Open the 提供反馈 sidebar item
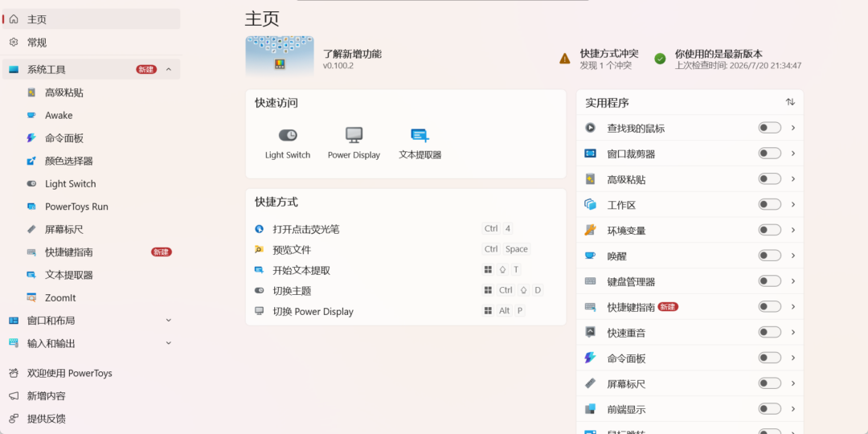The image size is (868, 434). pyautogui.click(x=91, y=419)
